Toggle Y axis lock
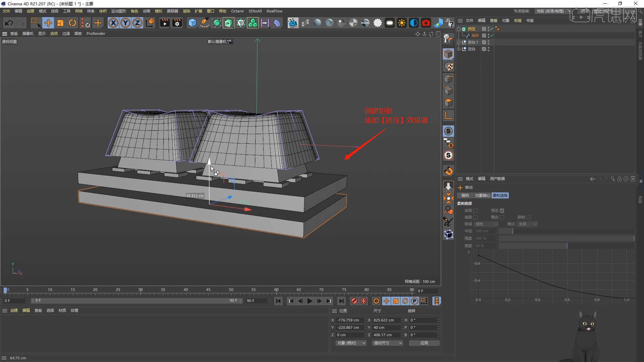 [x=125, y=23]
